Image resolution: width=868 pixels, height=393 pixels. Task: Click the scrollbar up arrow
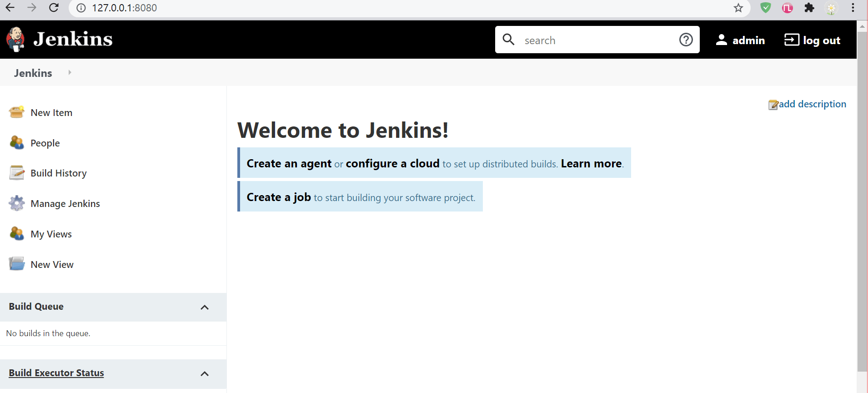[862, 26]
